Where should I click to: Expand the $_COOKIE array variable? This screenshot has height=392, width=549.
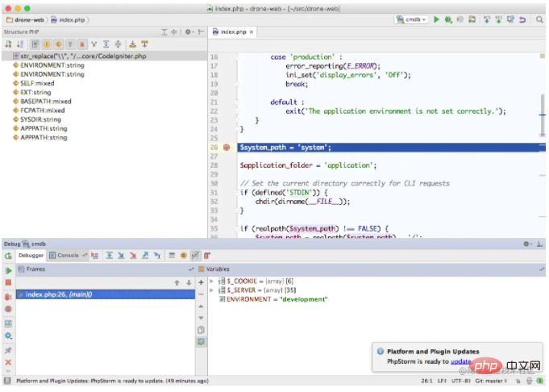point(211,280)
